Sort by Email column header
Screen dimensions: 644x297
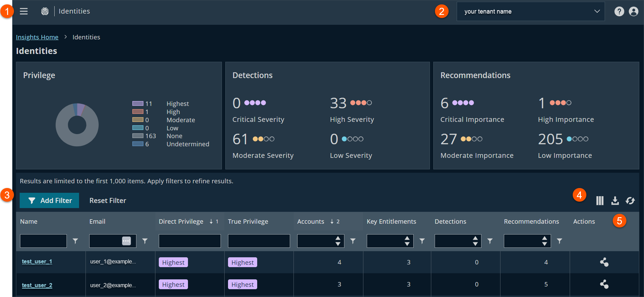(x=97, y=222)
